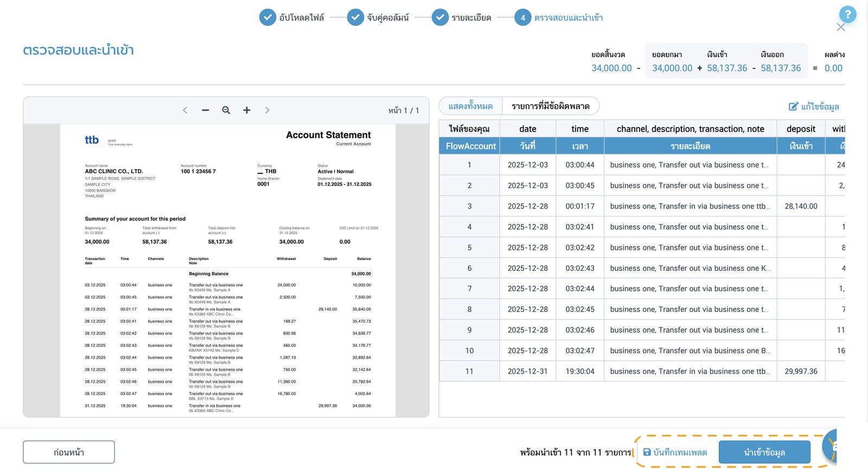Click deposit value 28,140.00
This screenshot has height=475, width=868.
tap(801, 206)
